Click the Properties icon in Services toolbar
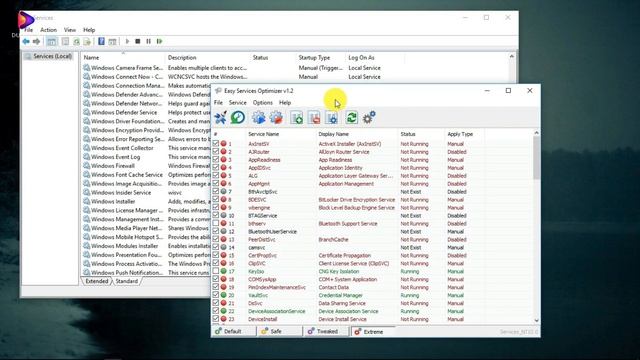The width and height of the screenshot is (640, 360). (65, 41)
